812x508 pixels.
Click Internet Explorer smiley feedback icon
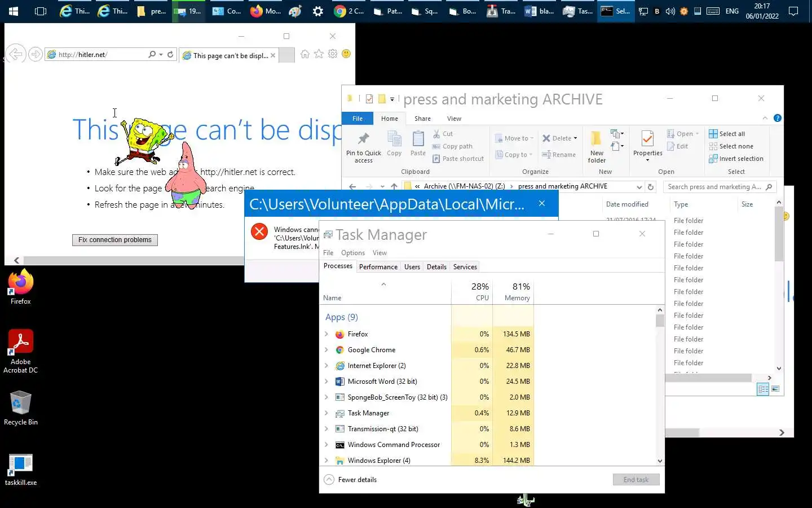point(346,54)
